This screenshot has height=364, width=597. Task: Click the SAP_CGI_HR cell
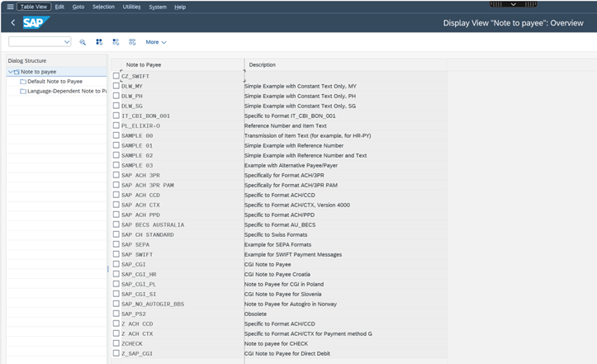182,274
